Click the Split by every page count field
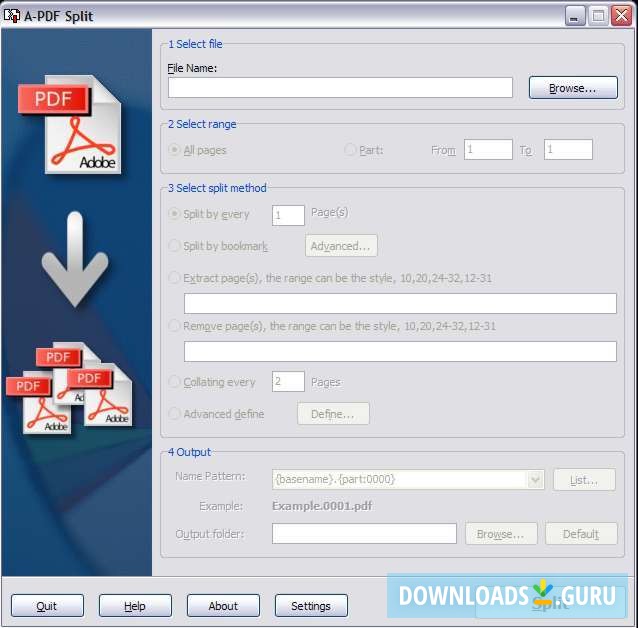This screenshot has height=628, width=638. coord(288,215)
